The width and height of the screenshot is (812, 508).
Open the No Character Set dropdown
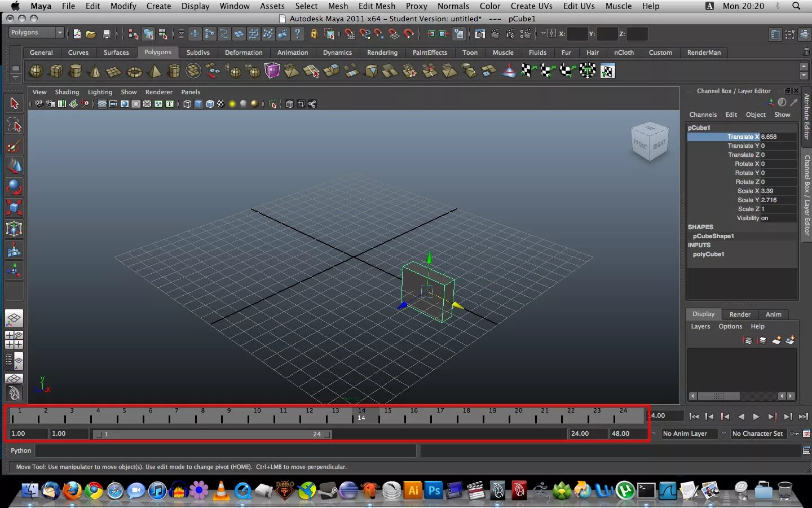[758, 433]
